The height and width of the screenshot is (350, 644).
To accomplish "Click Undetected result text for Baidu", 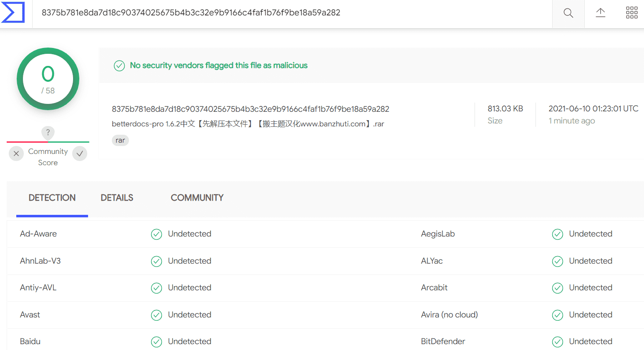I will pos(189,341).
